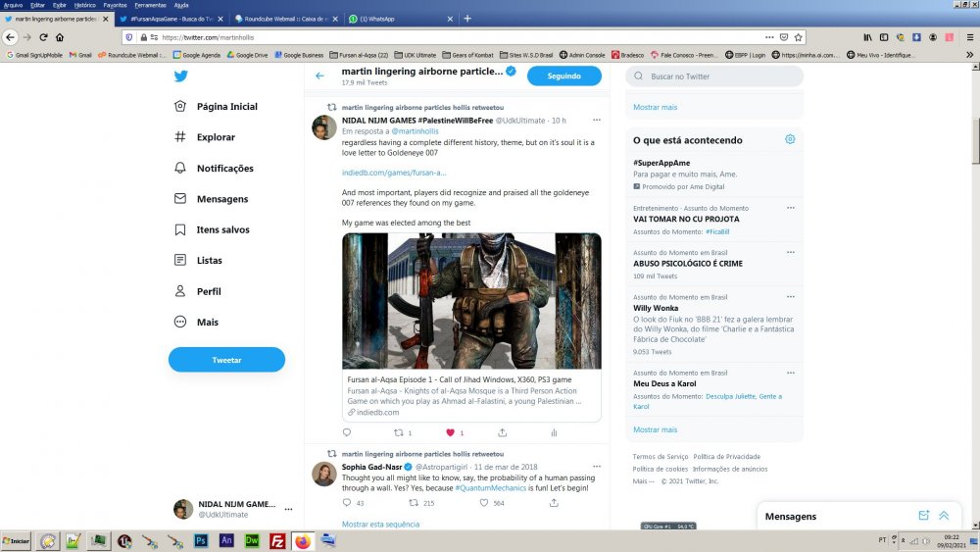Screen dimensions: 980x552
Task: Click the Tweetar button
Action: (226, 360)
